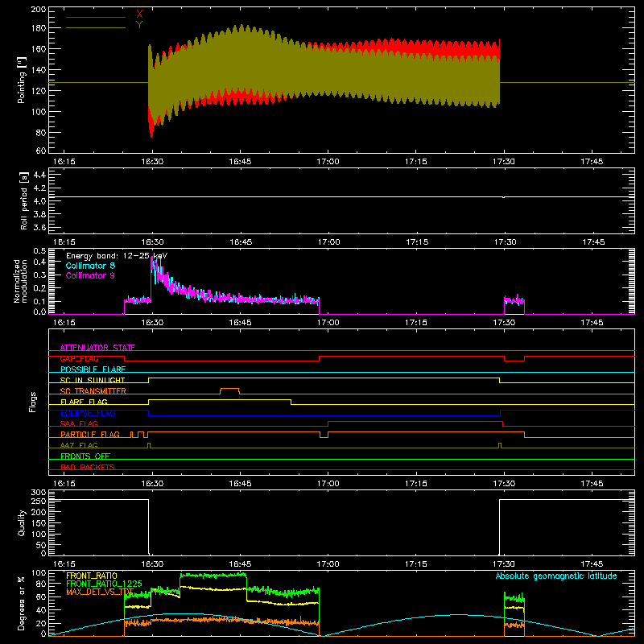Click the GAP_FLAG label
The width and height of the screenshot is (644, 644).
point(79,358)
